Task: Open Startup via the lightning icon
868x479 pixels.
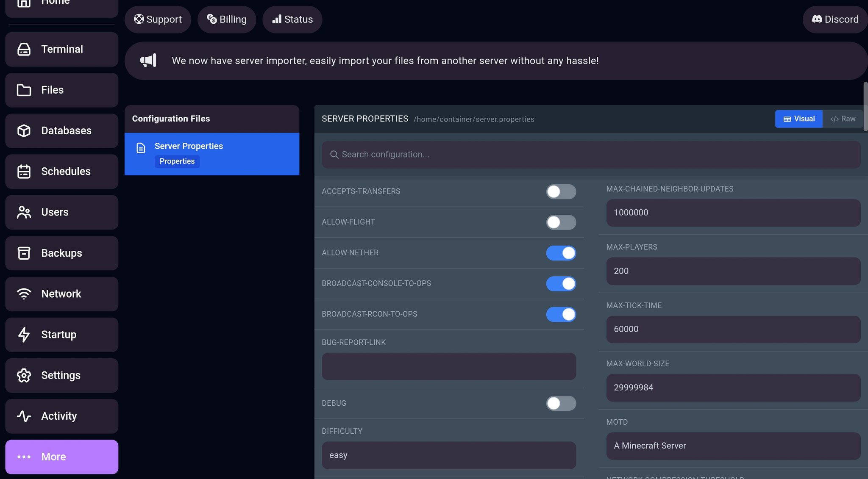Action: (24, 335)
